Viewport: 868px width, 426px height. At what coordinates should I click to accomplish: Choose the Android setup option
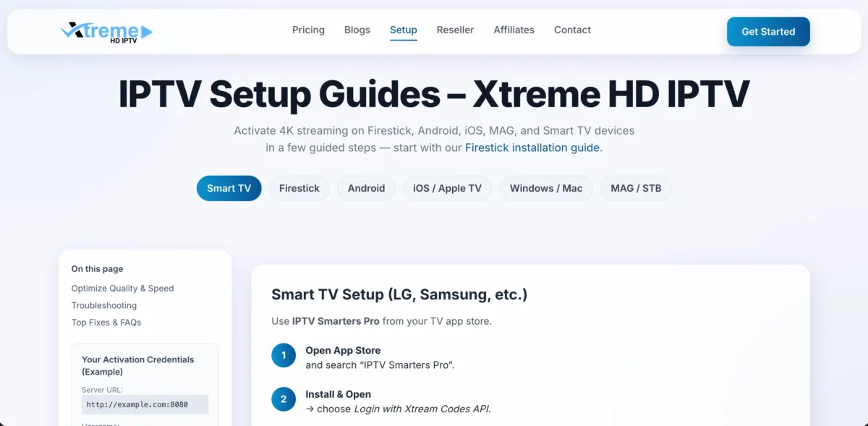point(366,188)
